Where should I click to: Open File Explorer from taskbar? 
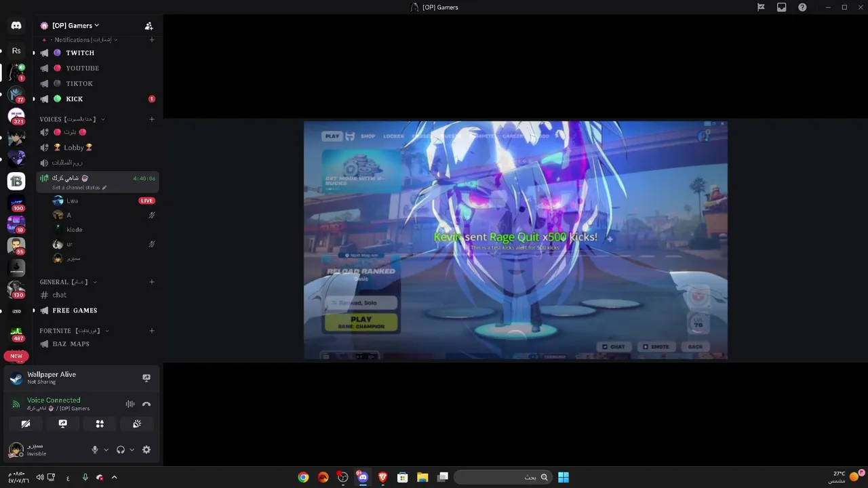[x=422, y=477]
